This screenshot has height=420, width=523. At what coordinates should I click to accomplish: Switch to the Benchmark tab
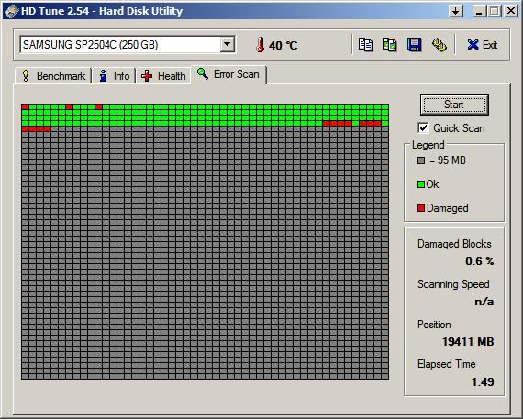(x=54, y=76)
